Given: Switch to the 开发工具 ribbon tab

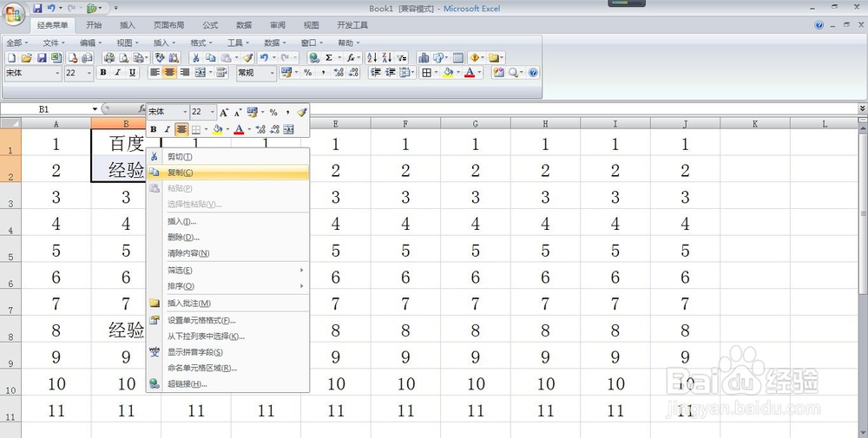Looking at the screenshot, I should (352, 25).
